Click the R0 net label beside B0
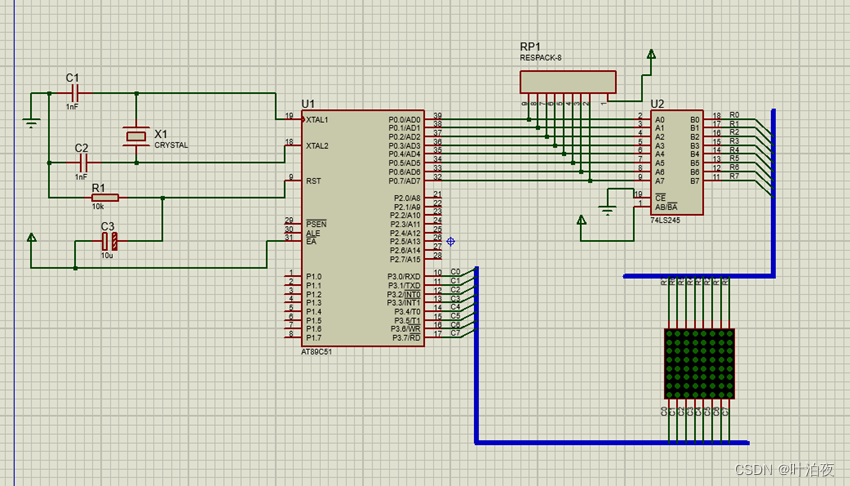Viewport: 850px width, 486px height. click(734, 115)
